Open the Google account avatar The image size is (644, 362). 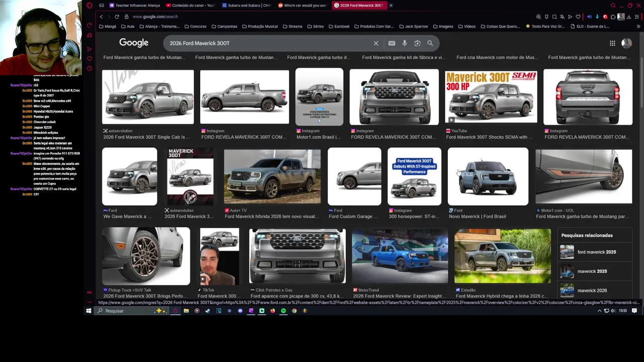click(626, 43)
